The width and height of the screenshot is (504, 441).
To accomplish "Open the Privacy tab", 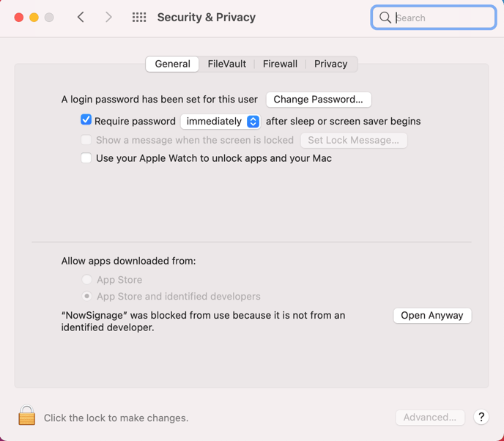I will click(330, 64).
